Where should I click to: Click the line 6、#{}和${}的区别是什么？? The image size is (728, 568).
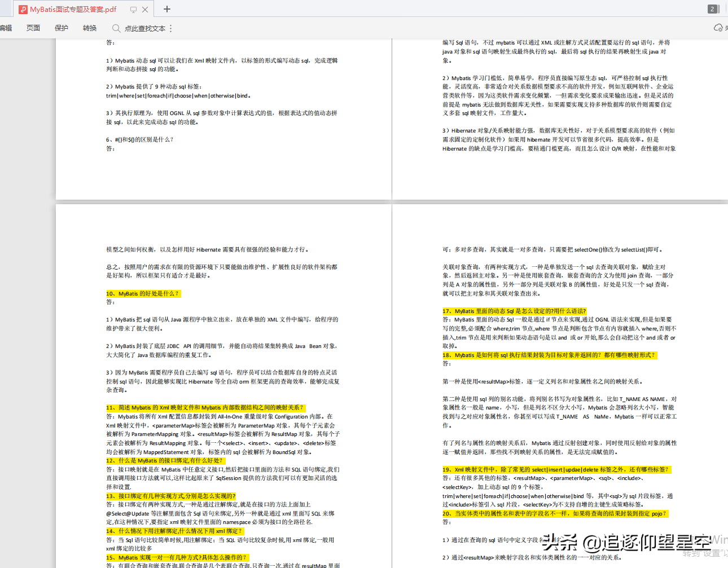pos(140,140)
